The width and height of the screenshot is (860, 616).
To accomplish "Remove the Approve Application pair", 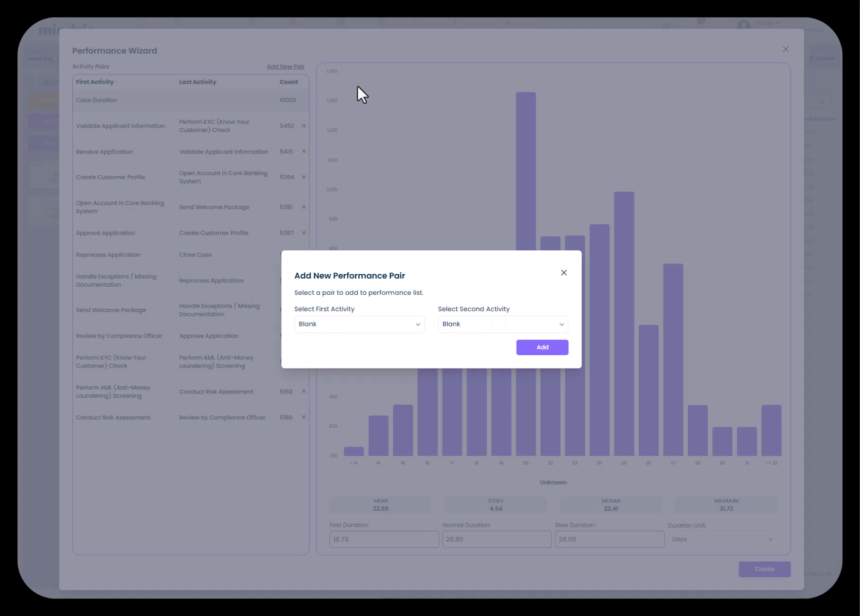I will click(304, 233).
